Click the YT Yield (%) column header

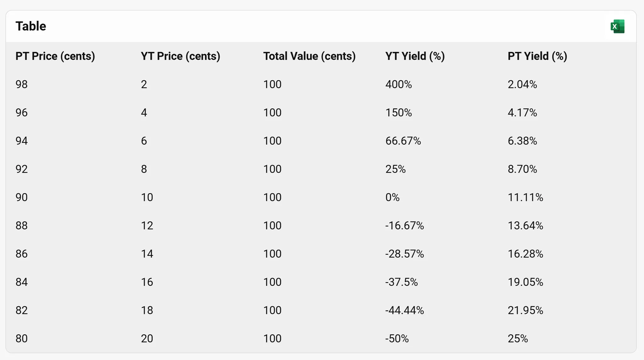coord(415,56)
